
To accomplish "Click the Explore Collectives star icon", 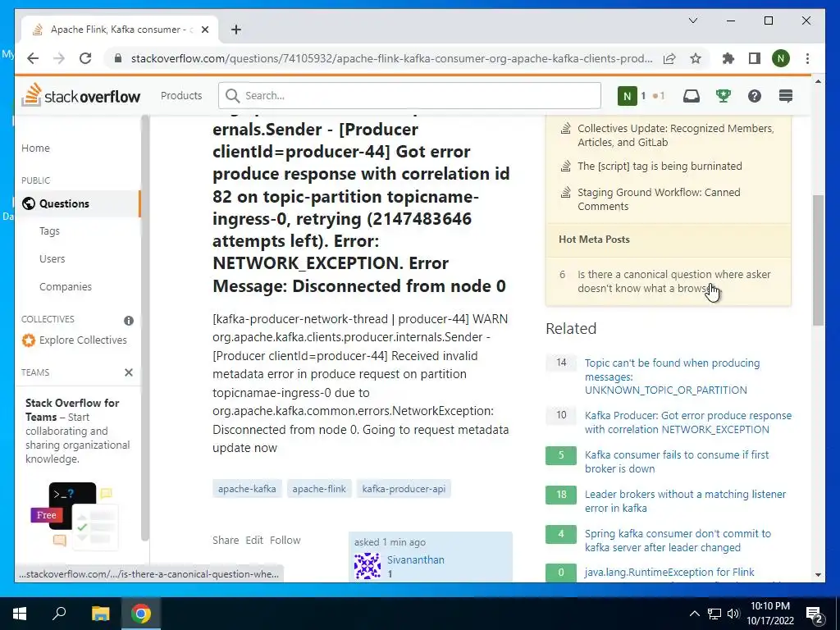I will (x=29, y=340).
